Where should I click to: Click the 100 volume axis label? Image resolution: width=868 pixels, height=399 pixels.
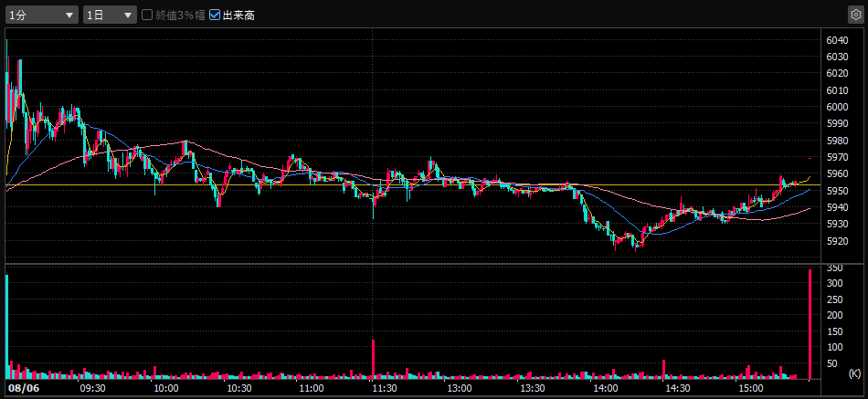(834, 347)
